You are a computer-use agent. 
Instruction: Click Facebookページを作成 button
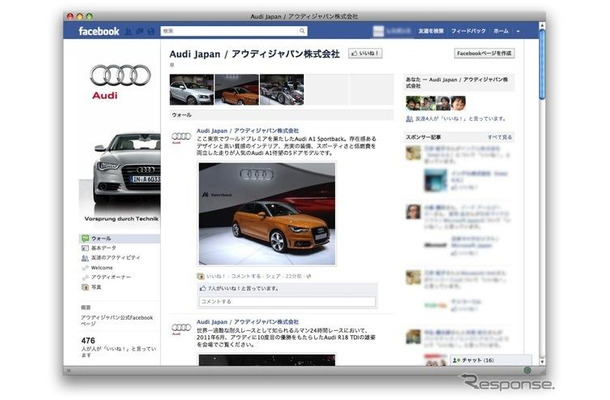(x=484, y=53)
